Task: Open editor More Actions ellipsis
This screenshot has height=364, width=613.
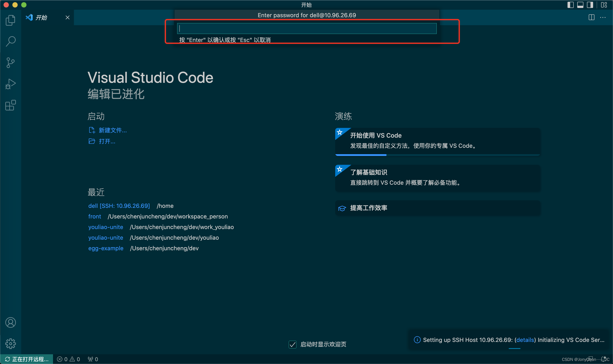Action: pos(603,17)
